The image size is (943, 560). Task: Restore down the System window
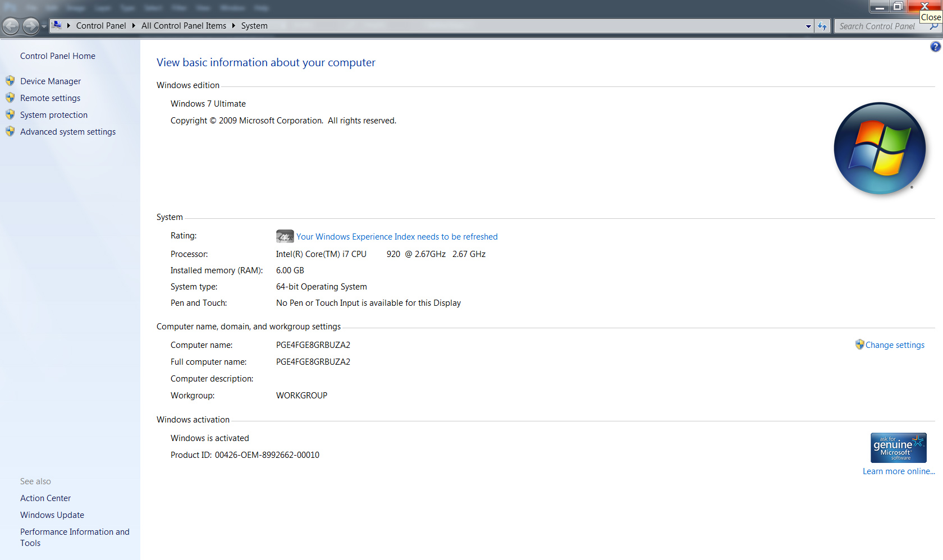pyautogui.click(x=898, y=6)
